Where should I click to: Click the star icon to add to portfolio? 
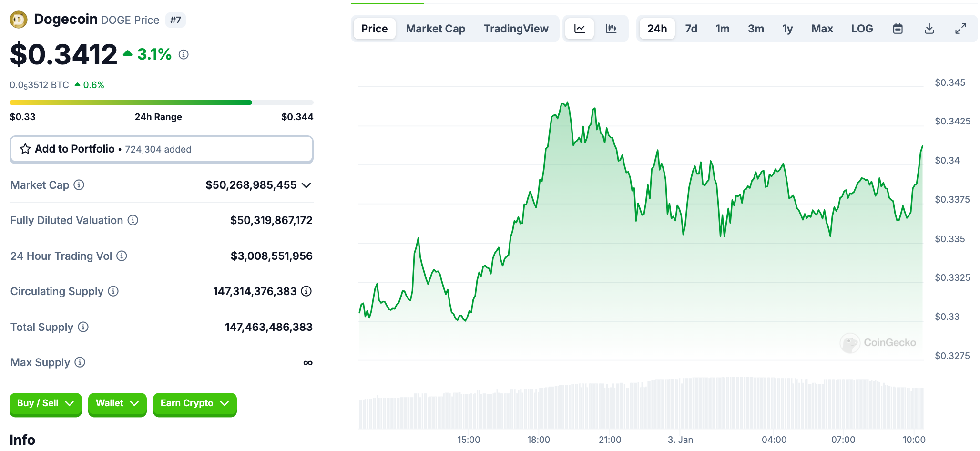pos(25,149)
